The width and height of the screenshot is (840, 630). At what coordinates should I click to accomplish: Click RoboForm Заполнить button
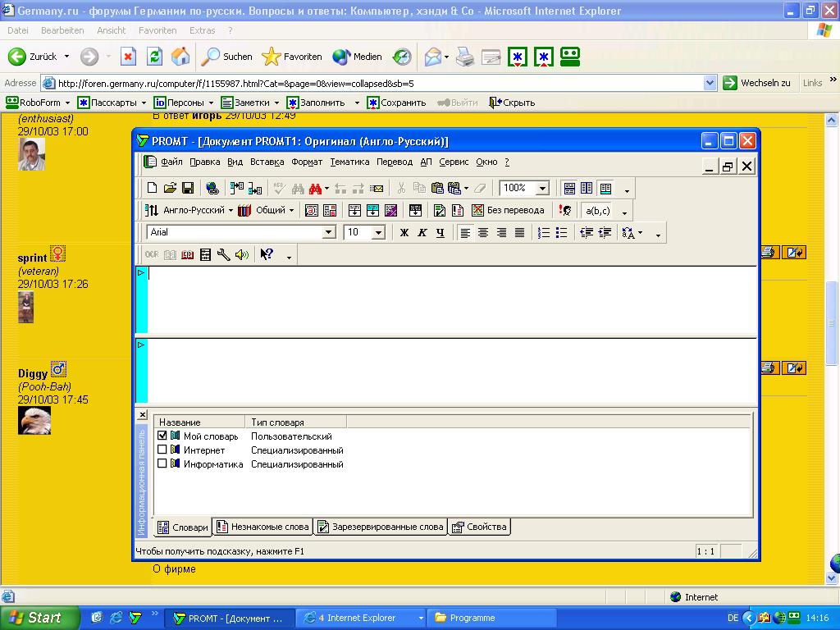click(316, 103)
